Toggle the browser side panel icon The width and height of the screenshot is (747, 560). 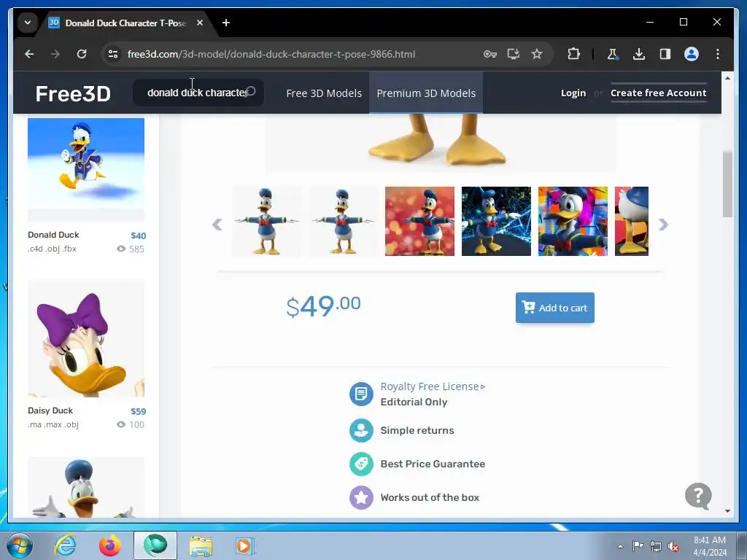pyautogui.click(x=665, y=54)
